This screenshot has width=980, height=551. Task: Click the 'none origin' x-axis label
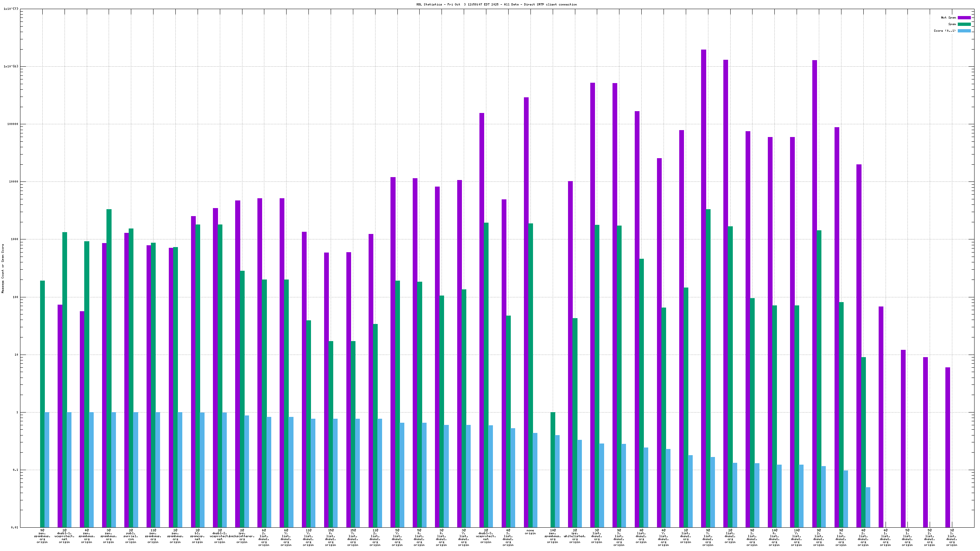(530, 532)
